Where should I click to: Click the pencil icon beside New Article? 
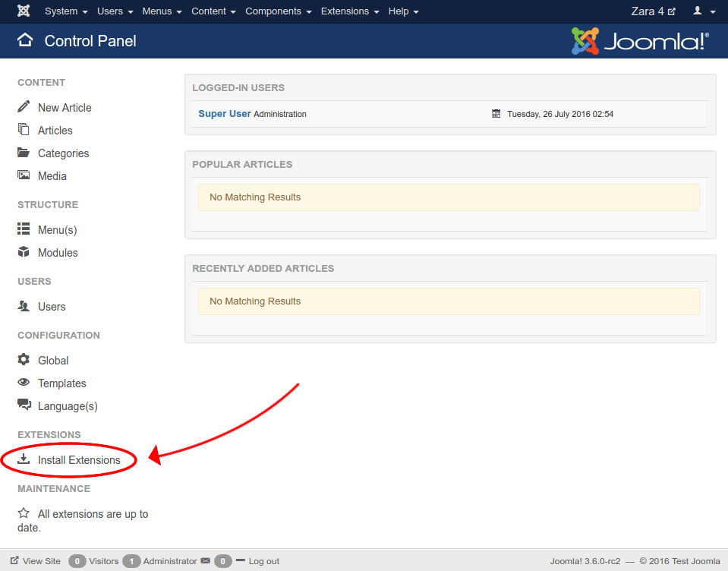pyautogui.click(x=24, y=106)
